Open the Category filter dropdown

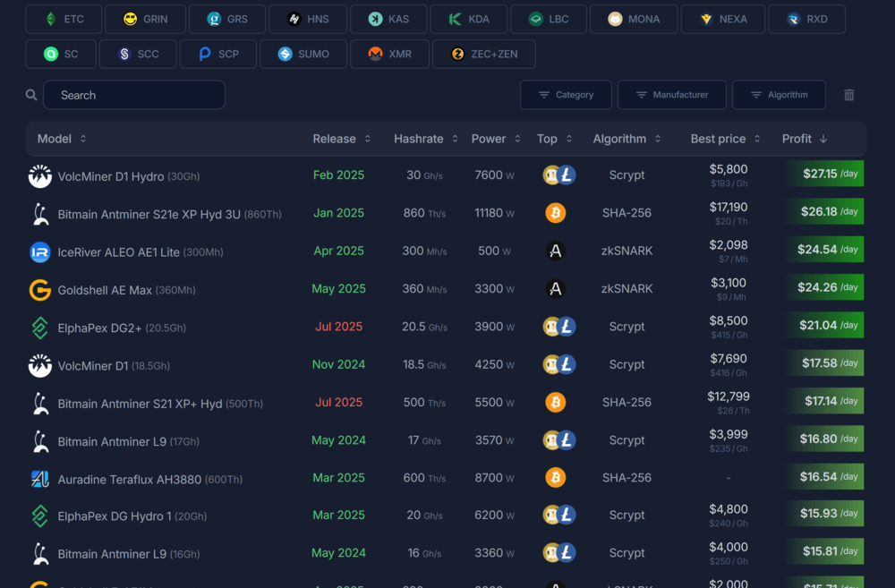(566, 95)
